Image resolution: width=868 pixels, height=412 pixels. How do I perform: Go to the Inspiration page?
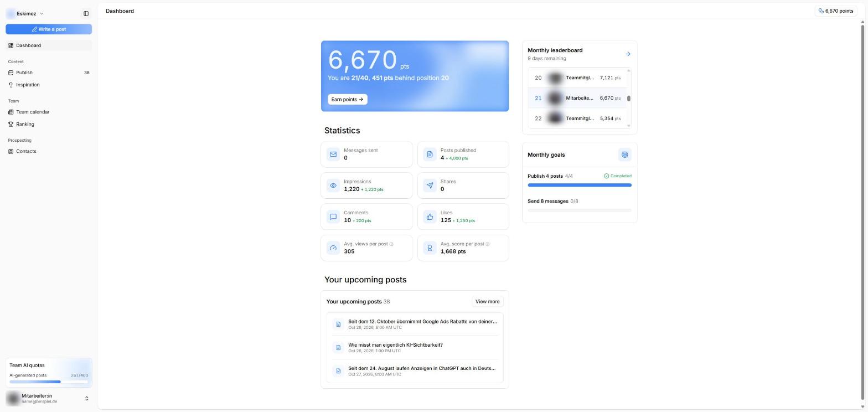(49, 85)
